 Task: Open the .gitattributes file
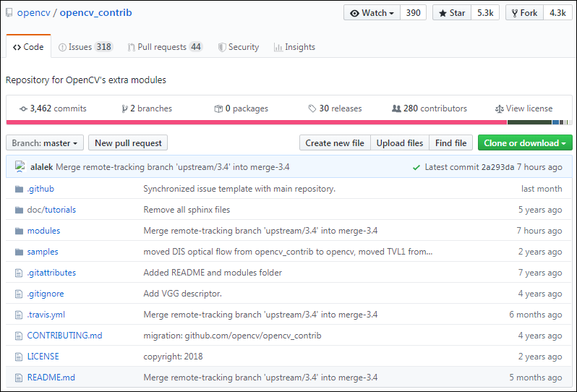coord(51,273)
